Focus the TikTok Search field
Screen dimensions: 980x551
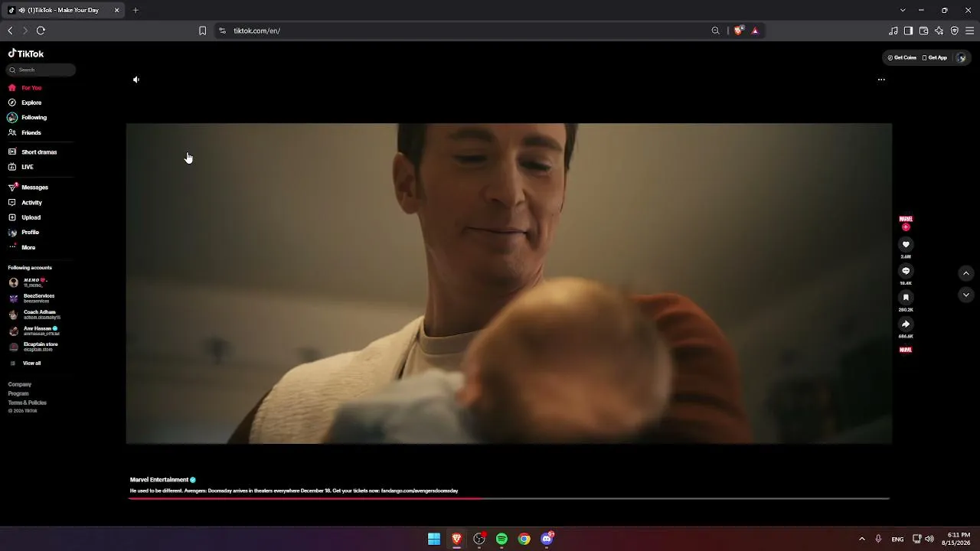(x=41, y=70)
